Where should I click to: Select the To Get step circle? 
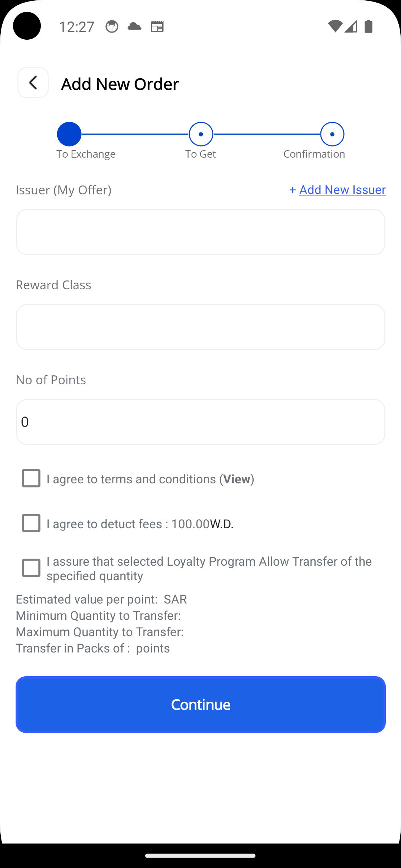click(201, 134)
